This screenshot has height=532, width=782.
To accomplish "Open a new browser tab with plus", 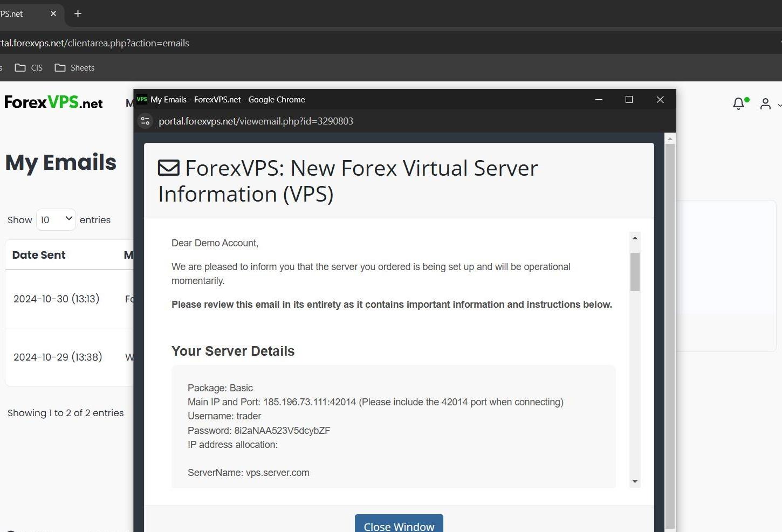I will (78, 13).
